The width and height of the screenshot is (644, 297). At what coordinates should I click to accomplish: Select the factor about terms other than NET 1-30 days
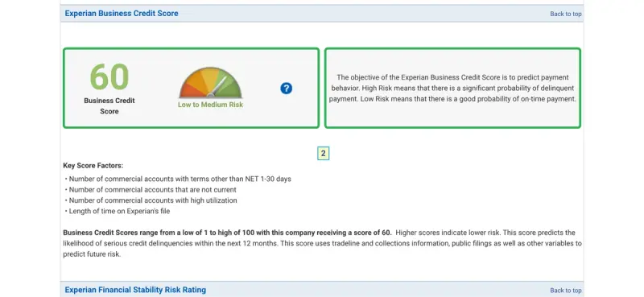tap(180, 179)
